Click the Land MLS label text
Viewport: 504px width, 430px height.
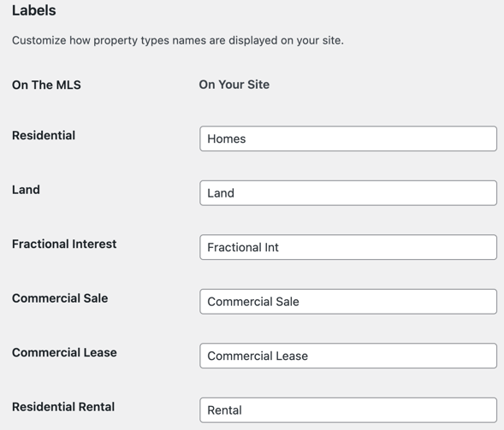pos(26,190)
